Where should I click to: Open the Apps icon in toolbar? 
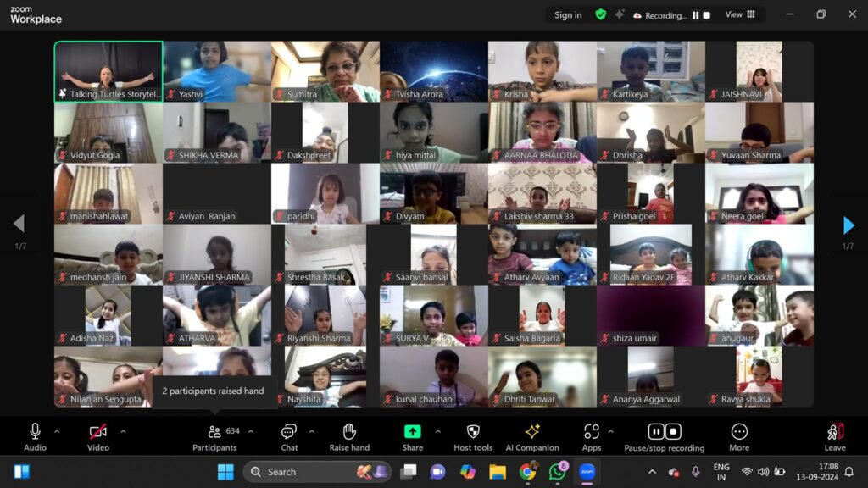(592, 432)
